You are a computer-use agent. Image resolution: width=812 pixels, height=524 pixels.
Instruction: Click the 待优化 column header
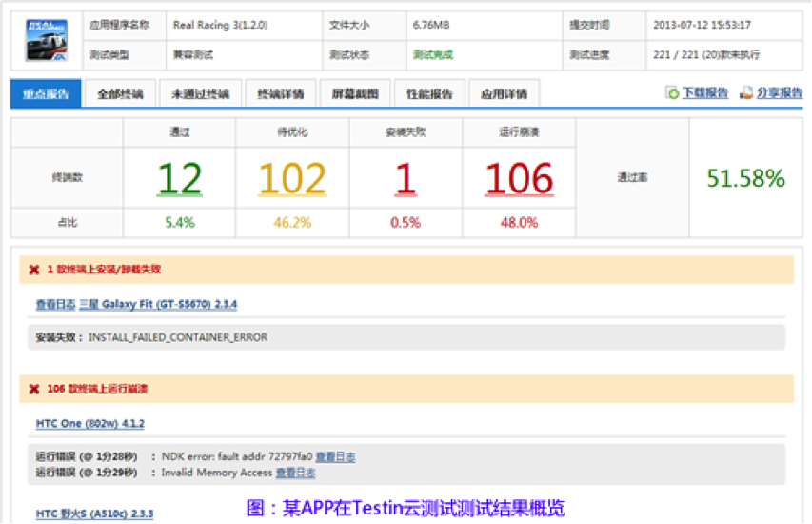[292, 132]
